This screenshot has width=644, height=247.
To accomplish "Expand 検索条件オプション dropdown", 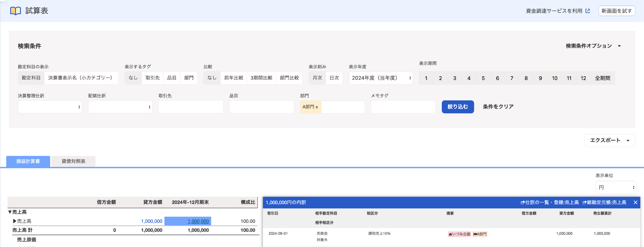I will coord(593,46).
